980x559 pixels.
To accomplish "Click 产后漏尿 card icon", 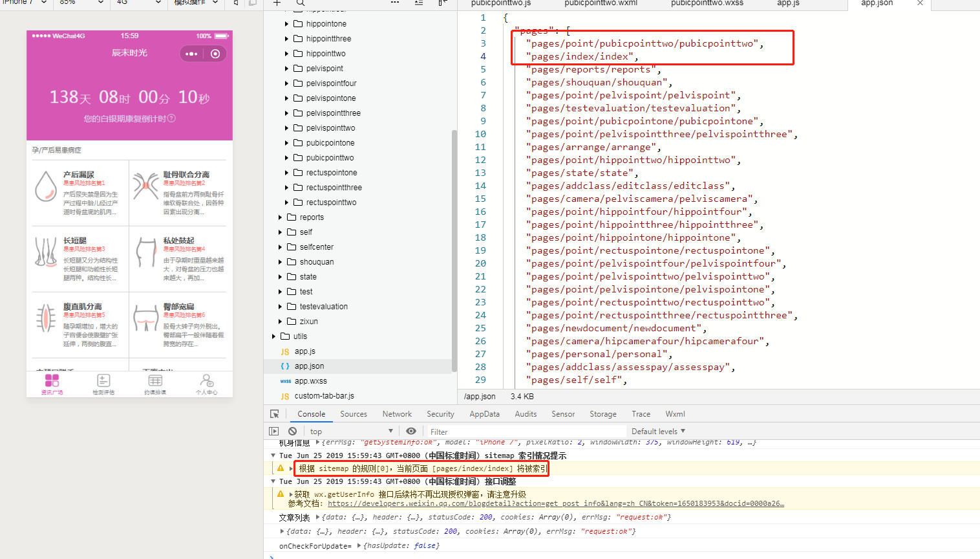I will point(45,187).
